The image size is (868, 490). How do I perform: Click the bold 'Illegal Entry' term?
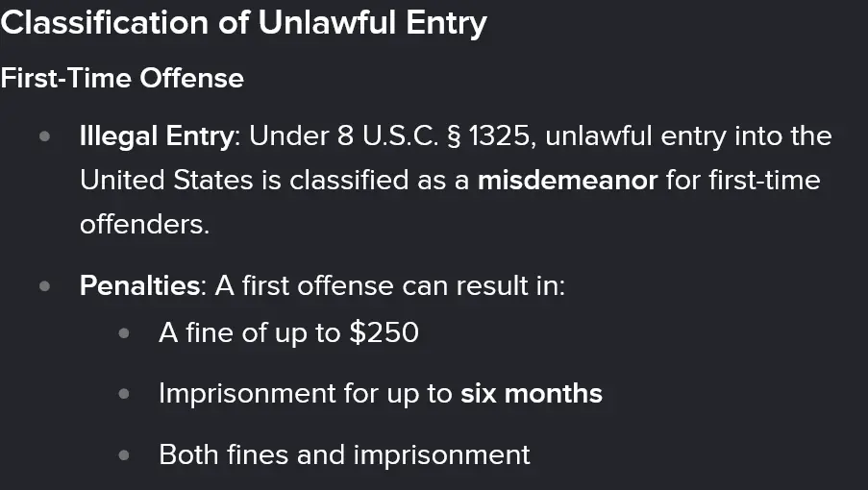[157, 135]
